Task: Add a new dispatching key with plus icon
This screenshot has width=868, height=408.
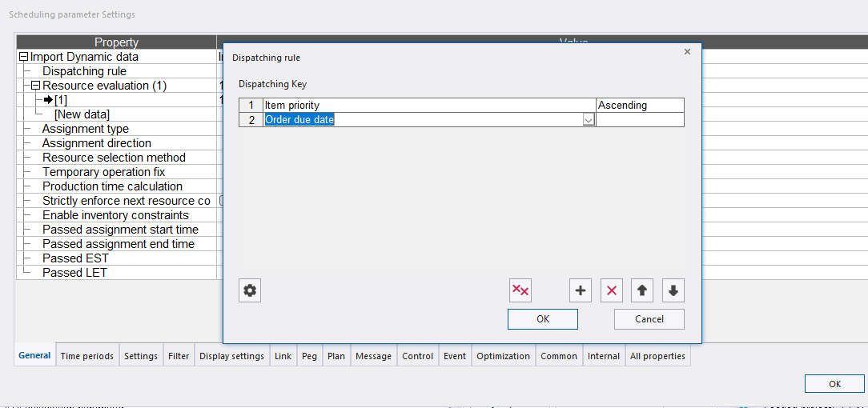Action: pos(581,290)
